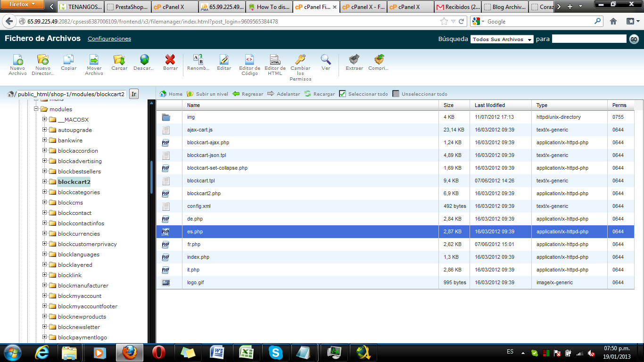Screen dimensions: 644x362
Task: Open the Editar text editor icon
Action: tap(224, 60)
